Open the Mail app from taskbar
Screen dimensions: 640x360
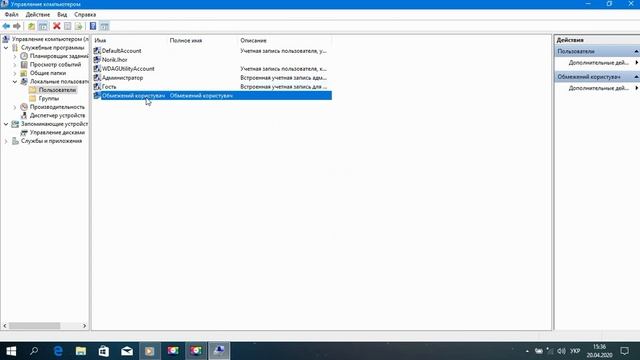(x=127, y=351)
